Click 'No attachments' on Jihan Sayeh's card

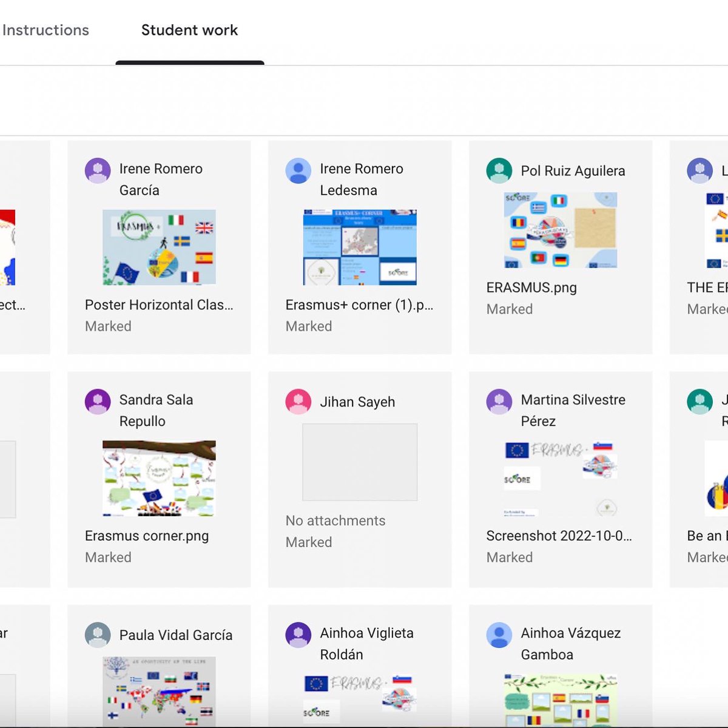(335, 521)
